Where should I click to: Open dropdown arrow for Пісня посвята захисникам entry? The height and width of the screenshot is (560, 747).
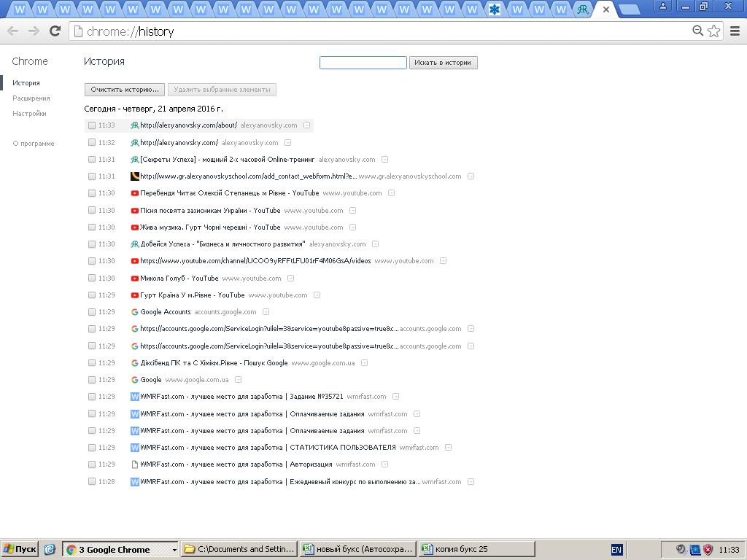(352, 211)
